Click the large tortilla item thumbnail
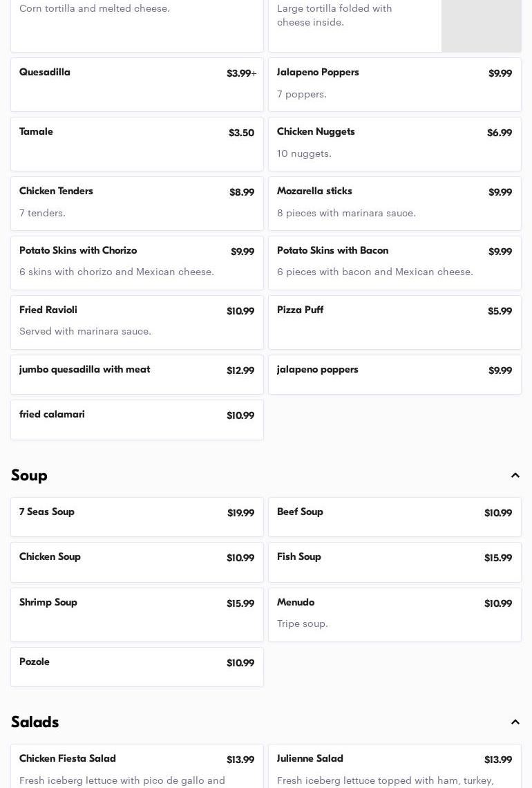 pos(481,26)
